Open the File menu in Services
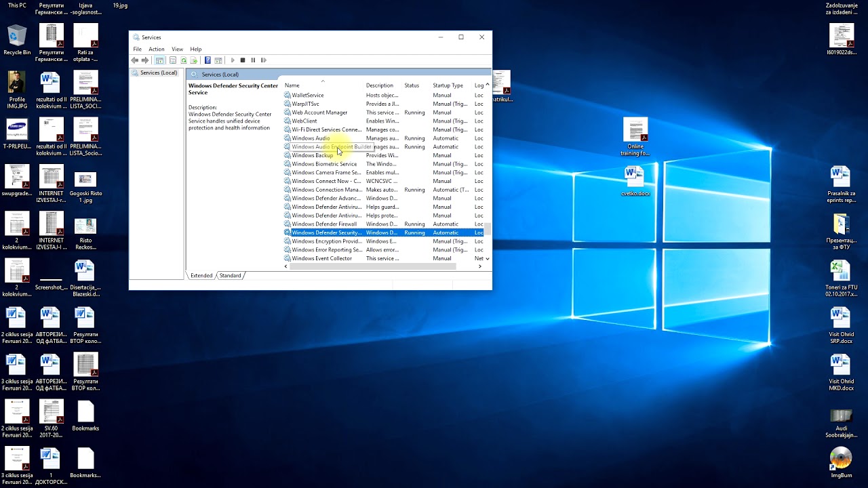 (x=138, y=49)
